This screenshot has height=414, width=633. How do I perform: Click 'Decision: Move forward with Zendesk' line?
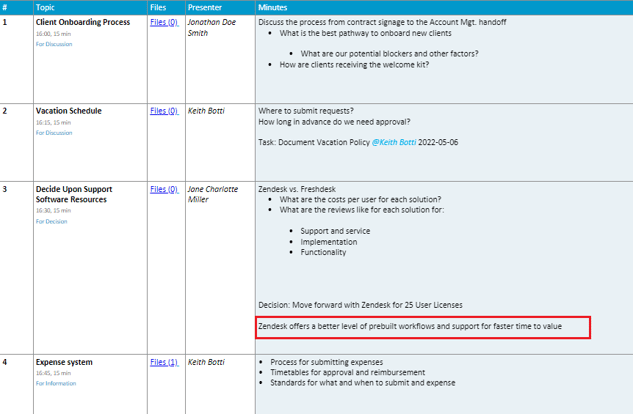361,305
